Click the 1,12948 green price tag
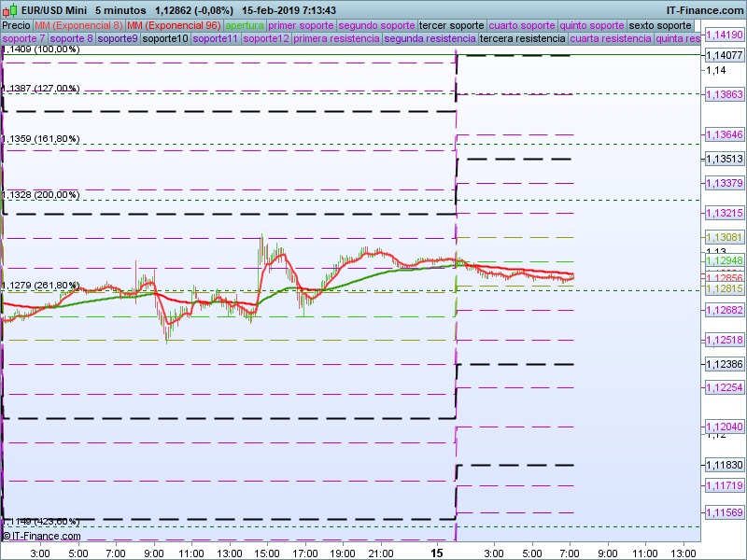Image resolution: width=747 pixels, height=560 pixels. tap(724, 261)
